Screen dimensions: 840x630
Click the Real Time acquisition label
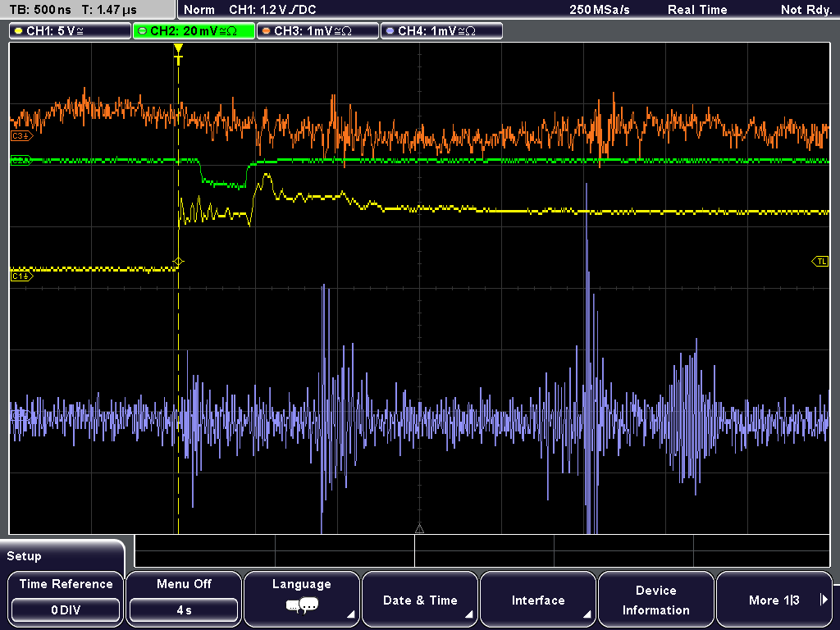[x=697, y=10]
